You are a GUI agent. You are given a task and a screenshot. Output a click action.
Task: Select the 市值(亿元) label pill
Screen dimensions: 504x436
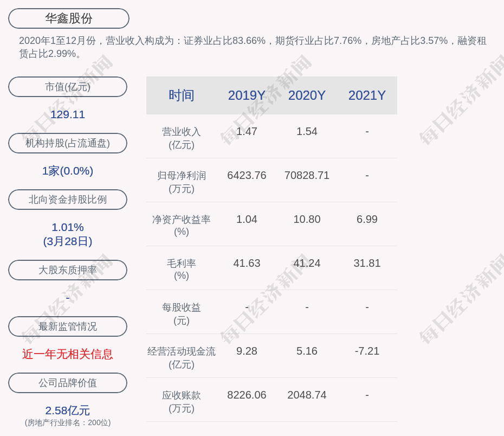(x=68, y=87)
